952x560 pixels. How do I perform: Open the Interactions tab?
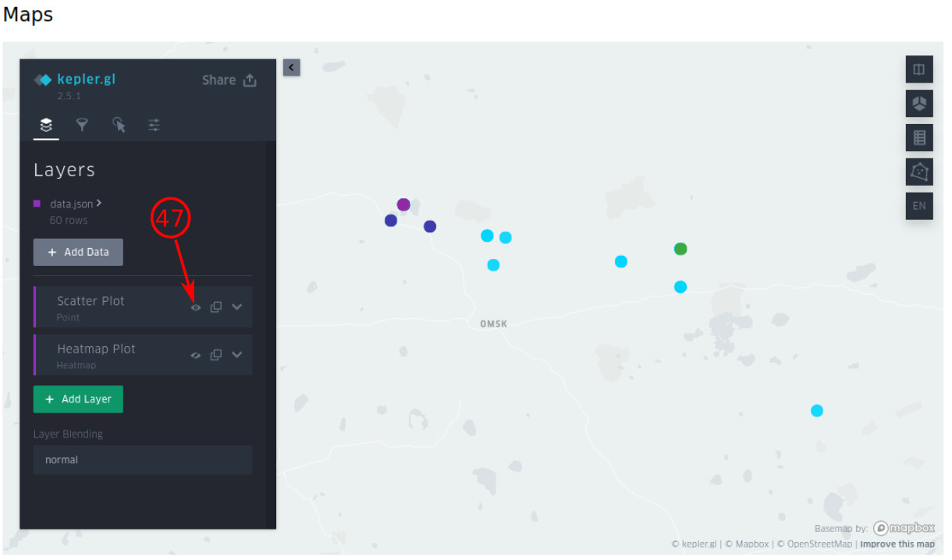pos(119,125)
